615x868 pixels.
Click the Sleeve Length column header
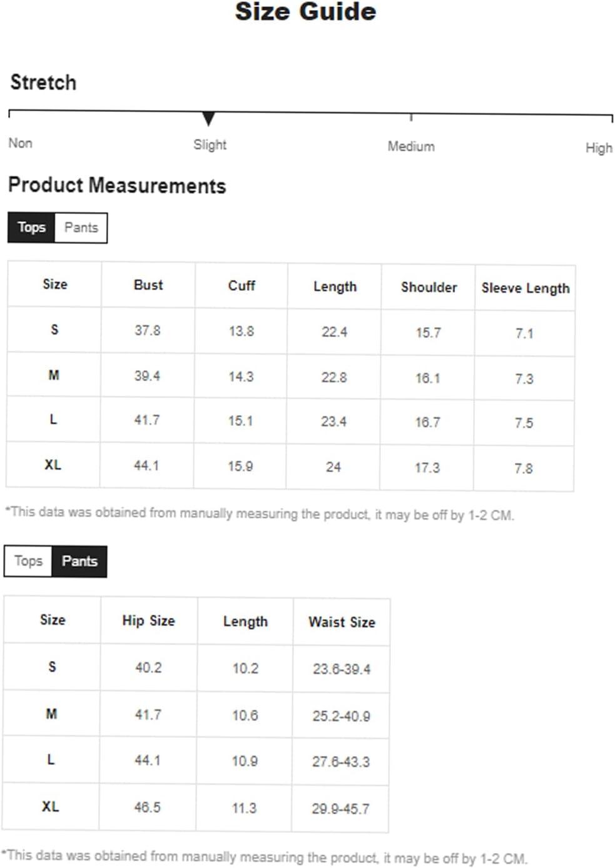526,288
